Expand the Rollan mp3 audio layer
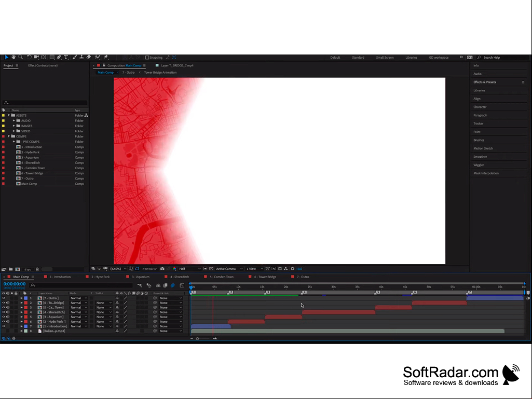532x399 pixels. (21, 331)
